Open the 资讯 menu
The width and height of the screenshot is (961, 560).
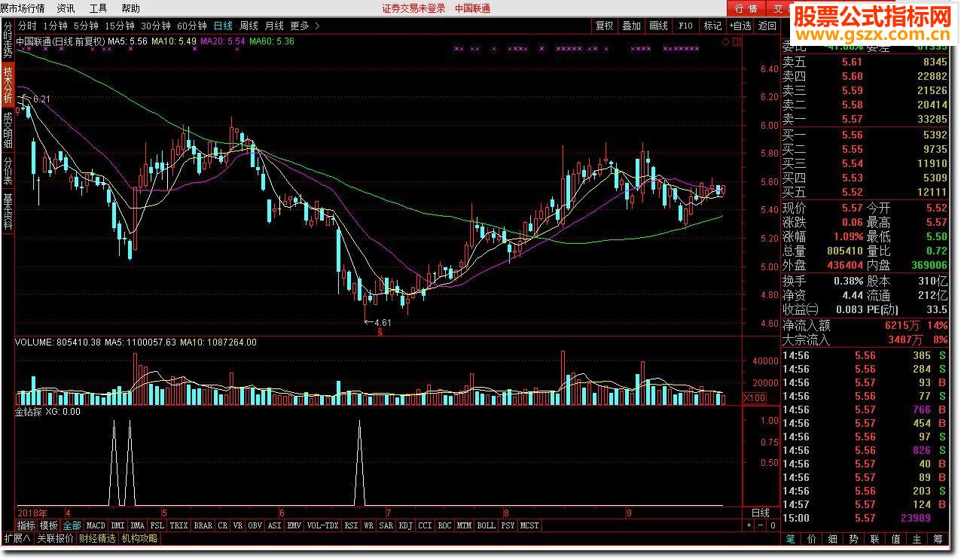(x=66, y=8)
